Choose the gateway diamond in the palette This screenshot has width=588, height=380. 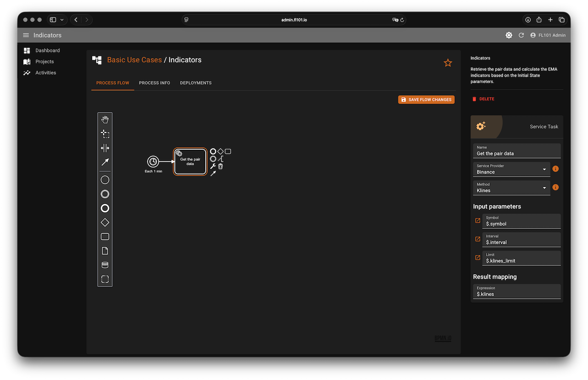coord(105,223)
